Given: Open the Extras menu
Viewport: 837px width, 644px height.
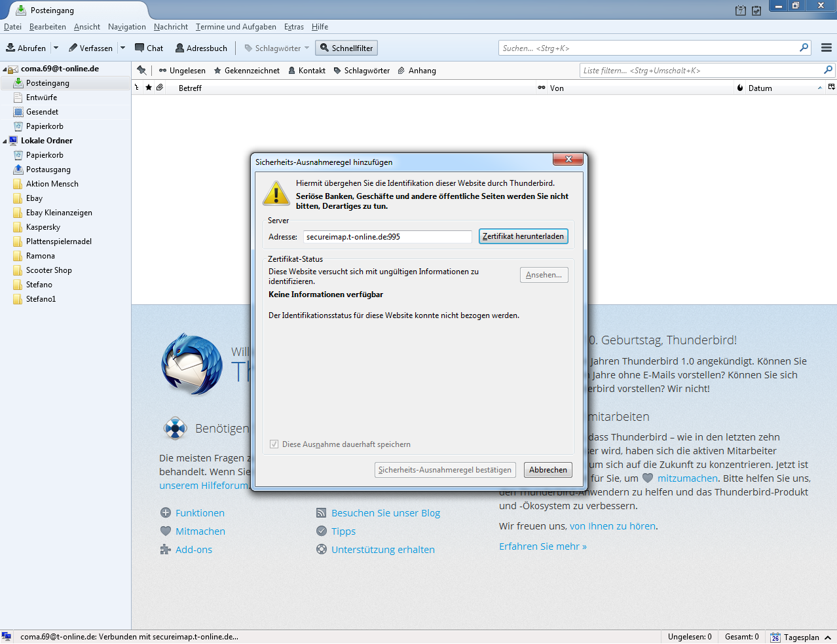Looking at the screenshot, I should pyautogui.click(x=294, y=27).
